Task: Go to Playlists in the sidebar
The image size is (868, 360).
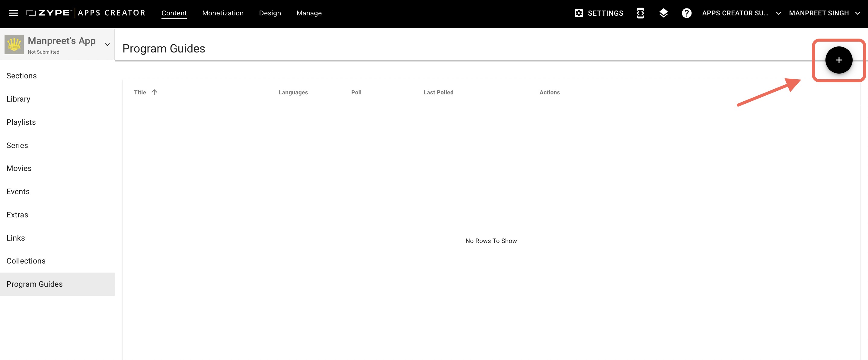Action: tap(57, 122)
